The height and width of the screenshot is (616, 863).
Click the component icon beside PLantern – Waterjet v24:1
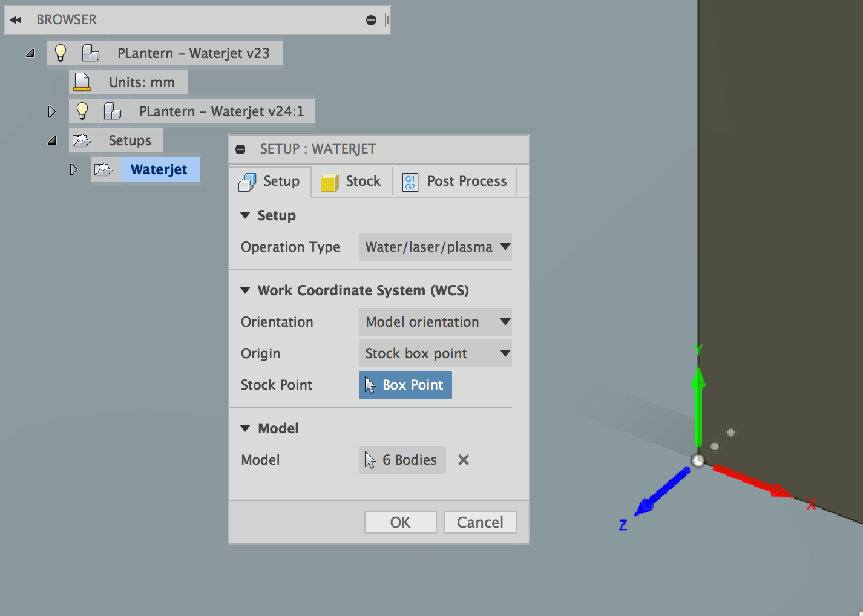click(x=112, y=111)
